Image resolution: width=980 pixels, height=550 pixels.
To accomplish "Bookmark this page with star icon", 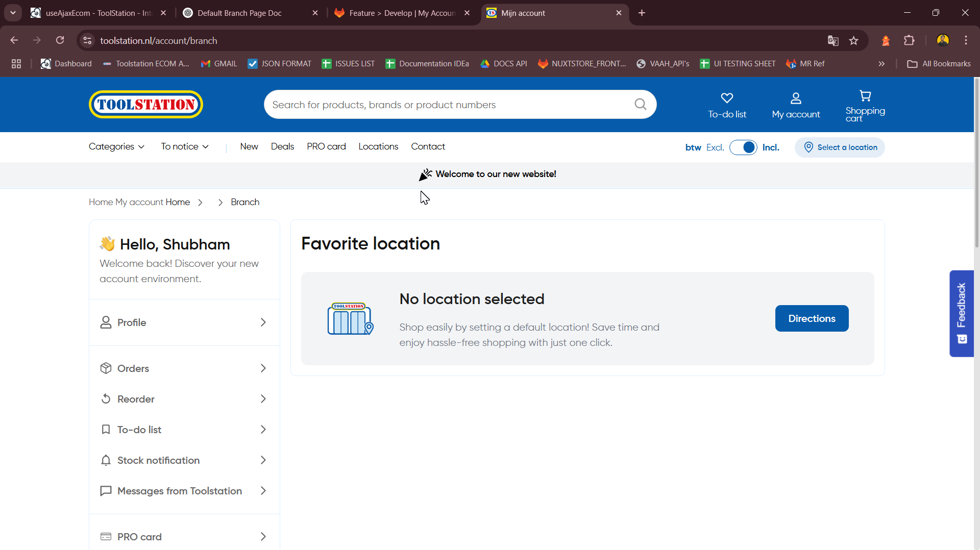I will 853,41.
